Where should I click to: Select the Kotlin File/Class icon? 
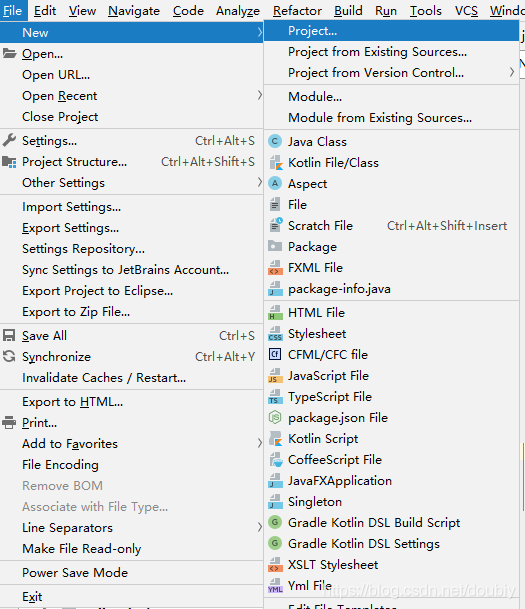(x=275, y=163)
